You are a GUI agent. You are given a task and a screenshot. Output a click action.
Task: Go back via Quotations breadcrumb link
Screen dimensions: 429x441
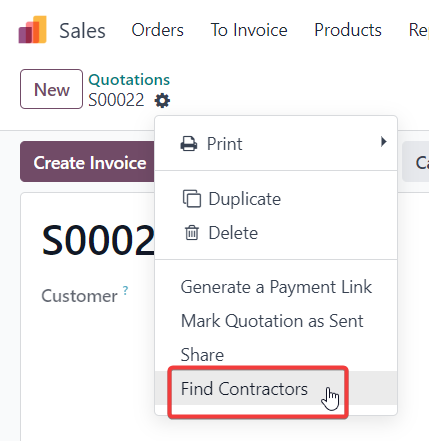129,80
